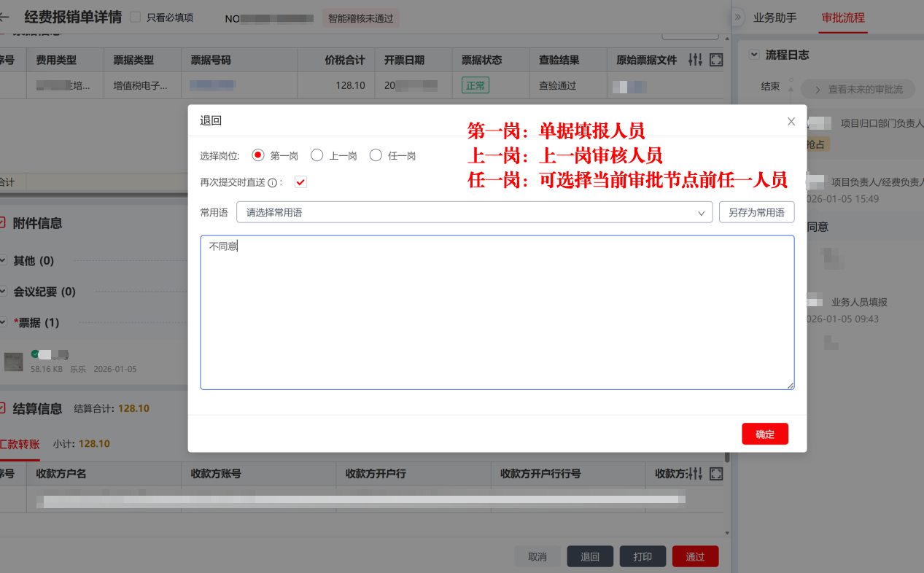Close the 退回 dialog with X
Viewport: 924px width, 573px height.
click(791, 122)
